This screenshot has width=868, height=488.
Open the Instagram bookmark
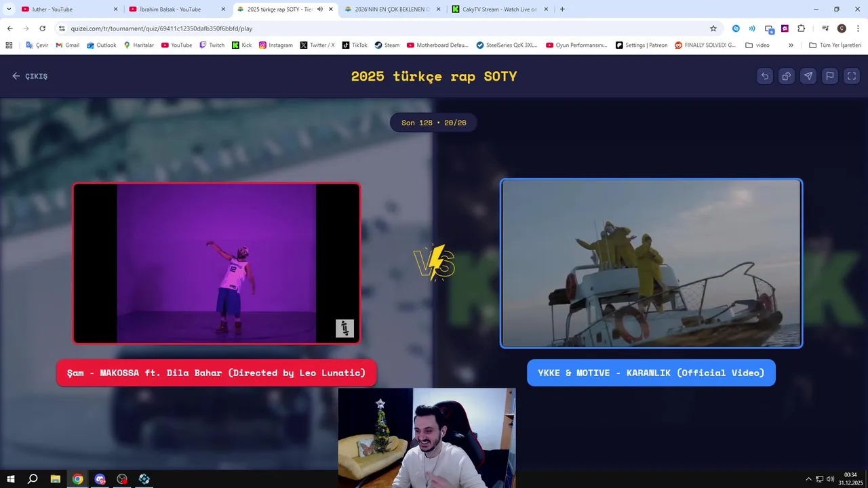coord(276,45)
